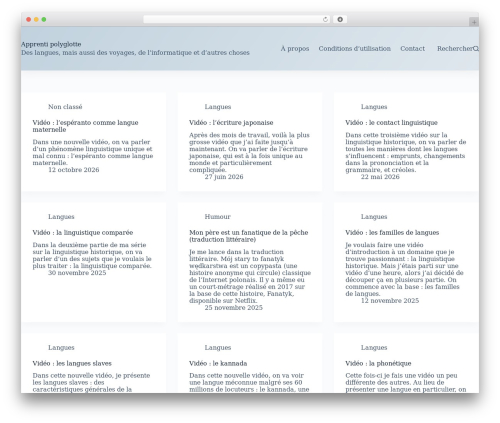This screenshot has height=423, width=500.
Task: Open post Vidéo : l'espéranto comme langue maternelle
Action: tap(85, 126)
